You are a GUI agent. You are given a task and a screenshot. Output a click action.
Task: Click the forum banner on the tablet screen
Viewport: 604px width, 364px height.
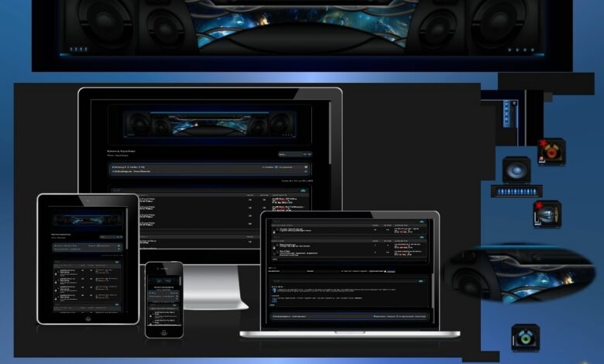click(88, 219)
